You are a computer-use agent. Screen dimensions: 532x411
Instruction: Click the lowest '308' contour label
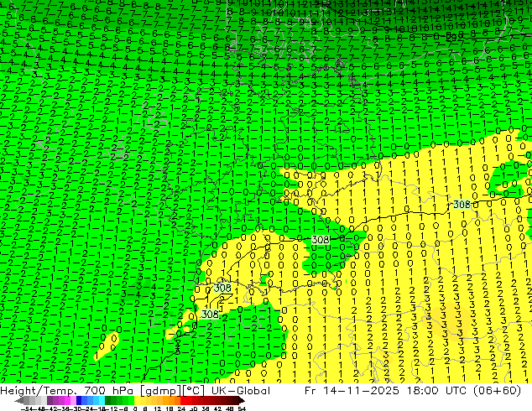click(x=209, y=314)
